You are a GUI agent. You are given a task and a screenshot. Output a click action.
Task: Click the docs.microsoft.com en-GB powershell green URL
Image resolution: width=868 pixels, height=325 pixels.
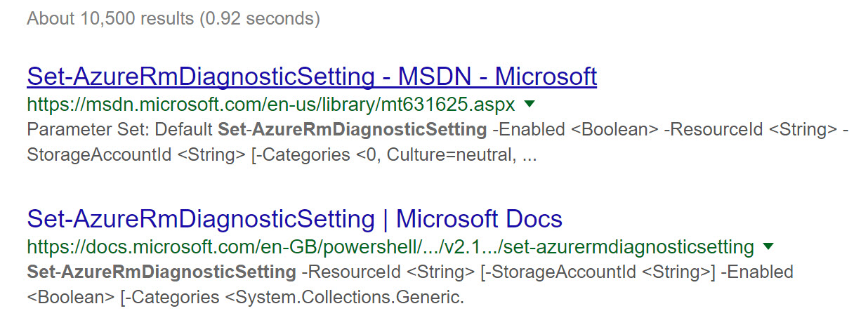(x=390, y=247)
